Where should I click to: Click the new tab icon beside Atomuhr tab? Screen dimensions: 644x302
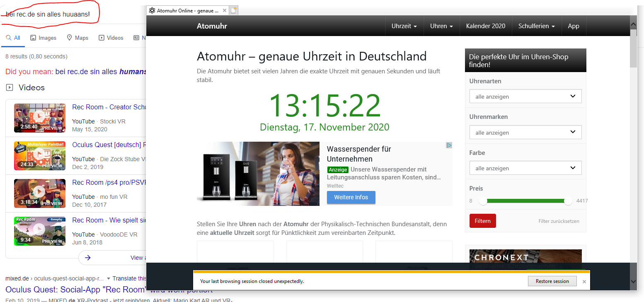(234, 10)
